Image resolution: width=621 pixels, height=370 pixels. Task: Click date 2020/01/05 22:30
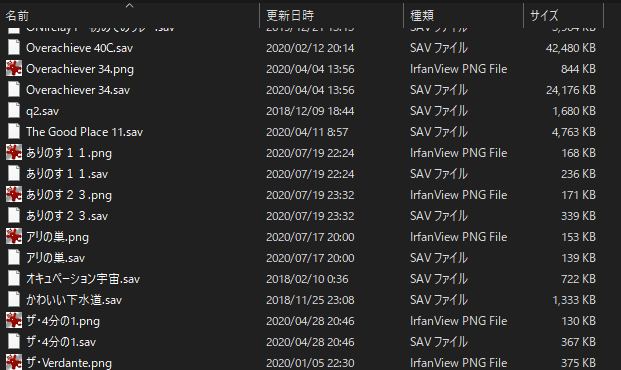point(310,363)
